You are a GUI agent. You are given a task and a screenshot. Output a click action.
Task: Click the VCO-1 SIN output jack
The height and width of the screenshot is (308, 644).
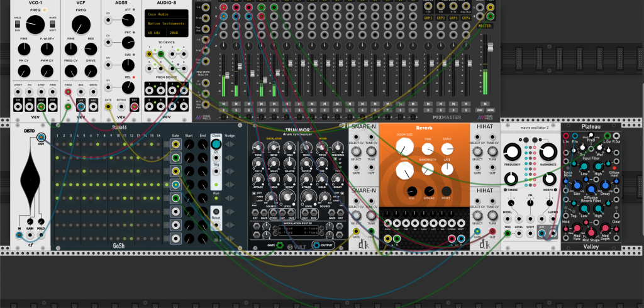coord(18,107)
